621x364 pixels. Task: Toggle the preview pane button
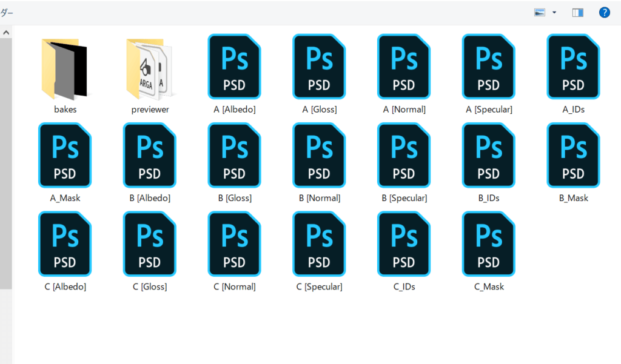pyautogui.click(x=578, y=13)
